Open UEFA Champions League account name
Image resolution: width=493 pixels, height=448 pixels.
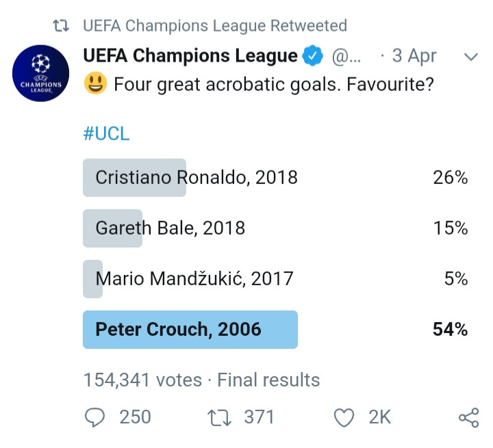(190, 56)
